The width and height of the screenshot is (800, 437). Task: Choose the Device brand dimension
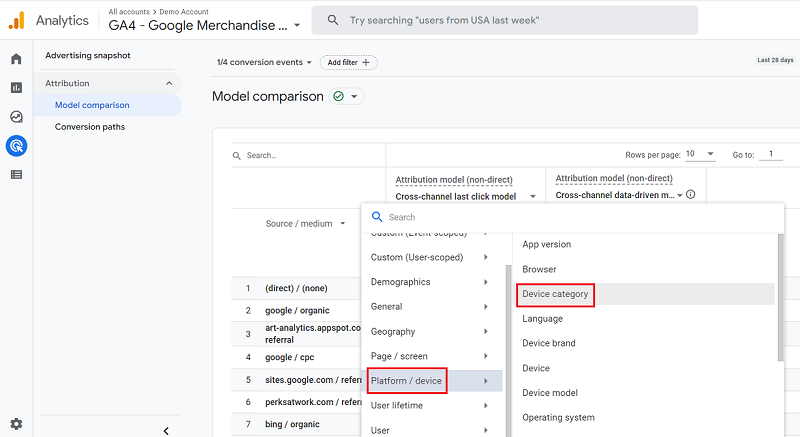click(x=548, y=343)
